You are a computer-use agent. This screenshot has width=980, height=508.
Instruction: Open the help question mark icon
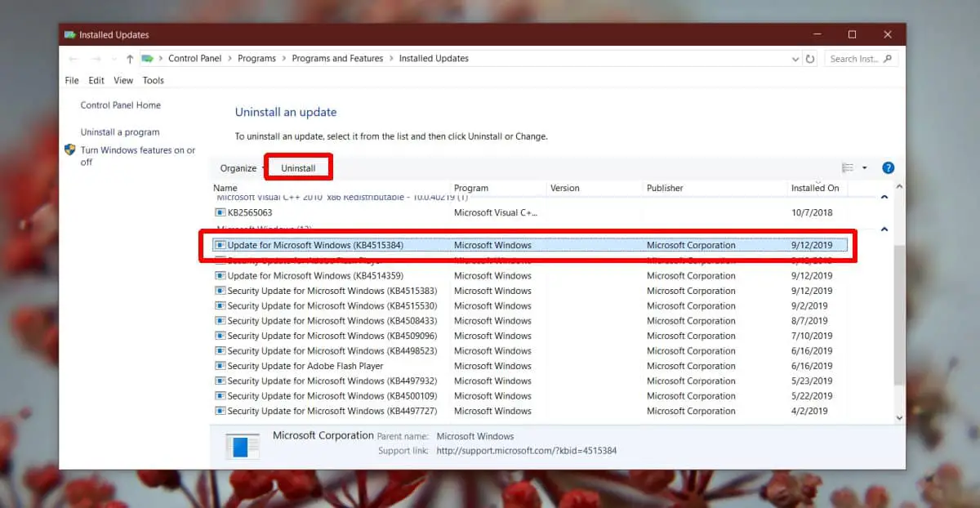coord(889,168)
